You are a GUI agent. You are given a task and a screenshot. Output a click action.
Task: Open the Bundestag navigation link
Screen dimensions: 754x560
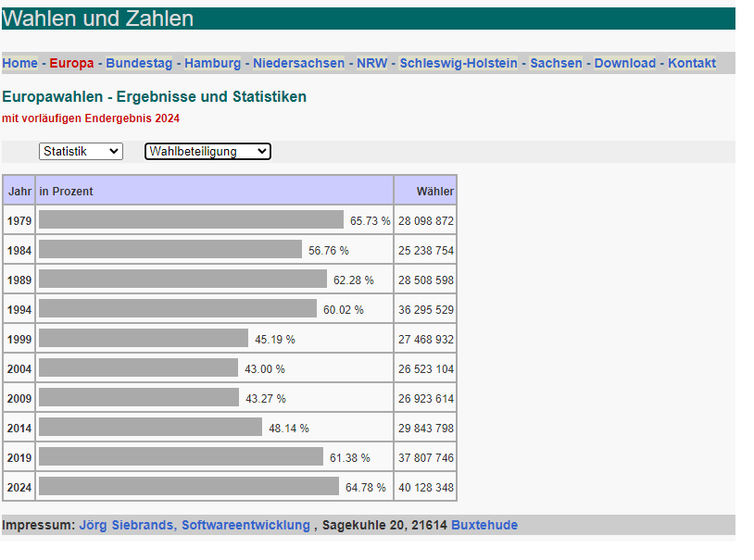[139, 63]
